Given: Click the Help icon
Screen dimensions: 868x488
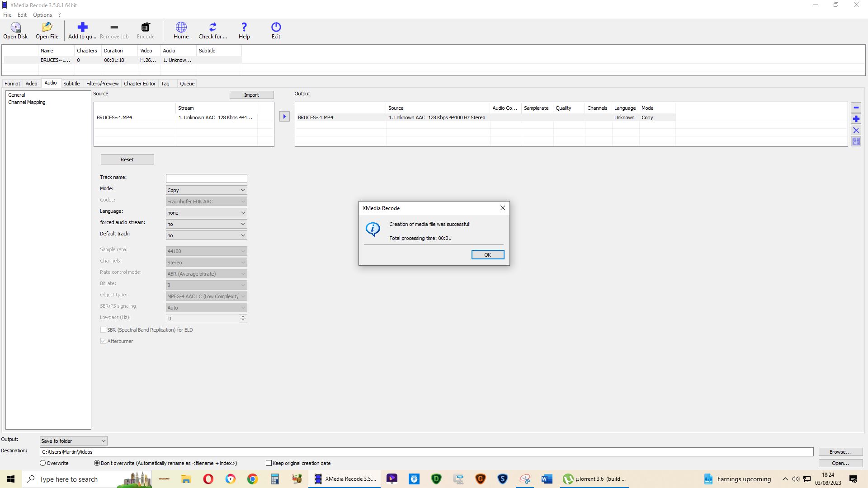Looking at the screenshot, I should tap(244, 30).
